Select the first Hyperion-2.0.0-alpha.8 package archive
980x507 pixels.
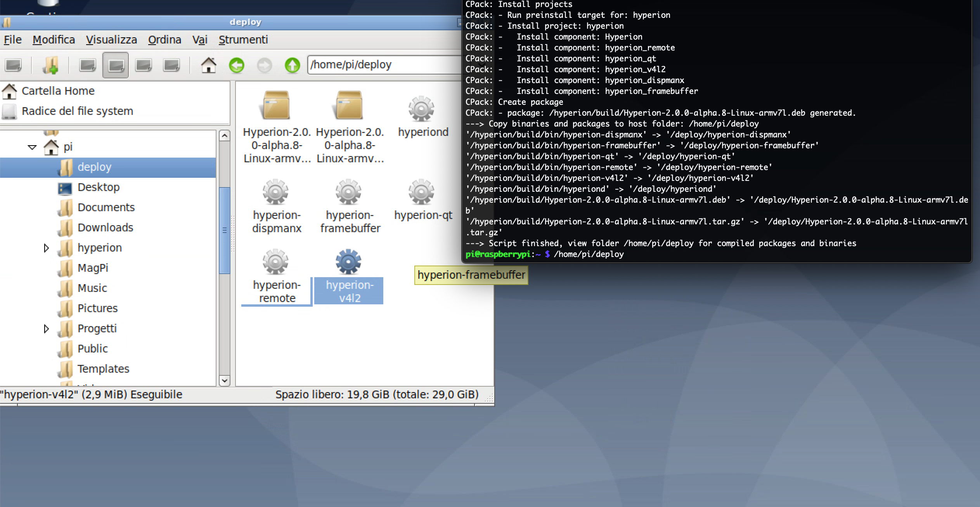point(277,127)
